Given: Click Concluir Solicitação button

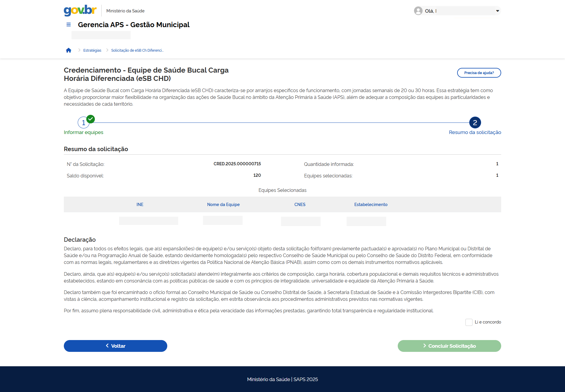Looking at the screenshot, I should [449, 346].
